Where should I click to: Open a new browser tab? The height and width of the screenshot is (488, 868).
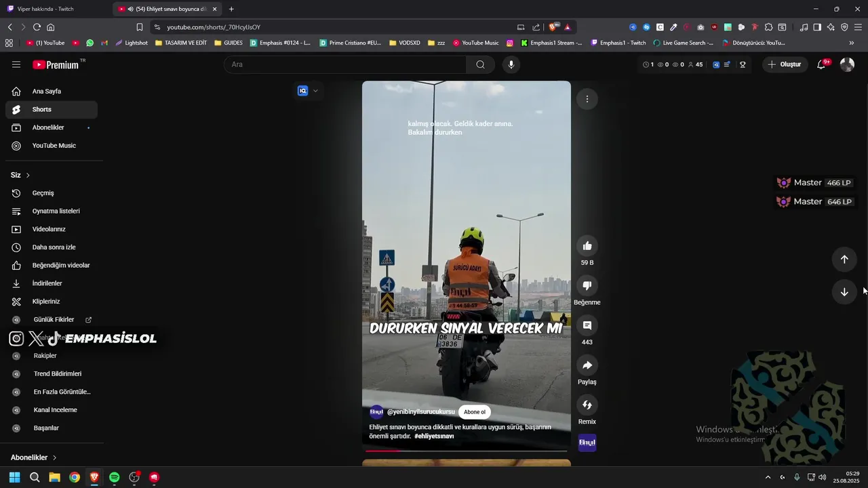(x=231, y=9)
